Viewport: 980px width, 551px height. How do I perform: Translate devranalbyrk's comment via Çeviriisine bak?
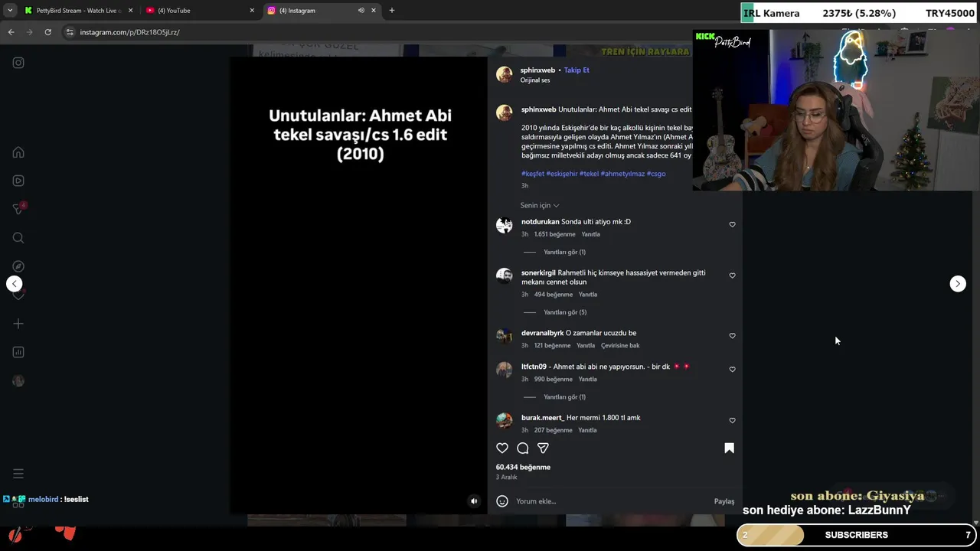point(620,346)
